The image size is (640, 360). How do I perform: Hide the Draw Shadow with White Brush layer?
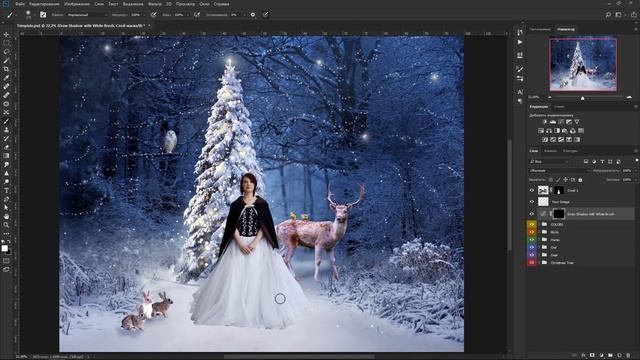pyautogui.click(x=531, y=213)
